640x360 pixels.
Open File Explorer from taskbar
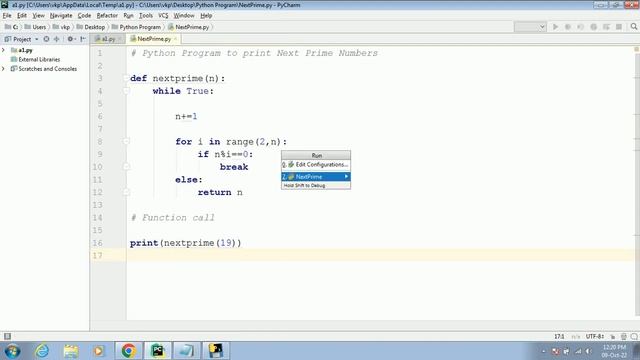click(x=71, y=351)
